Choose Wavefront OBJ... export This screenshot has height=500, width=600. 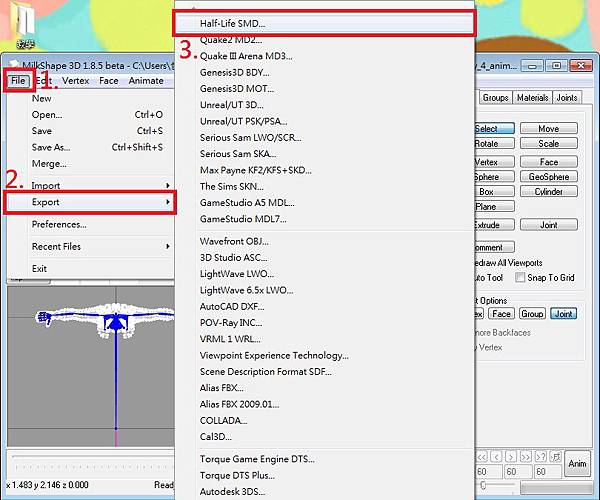(324, 241)
